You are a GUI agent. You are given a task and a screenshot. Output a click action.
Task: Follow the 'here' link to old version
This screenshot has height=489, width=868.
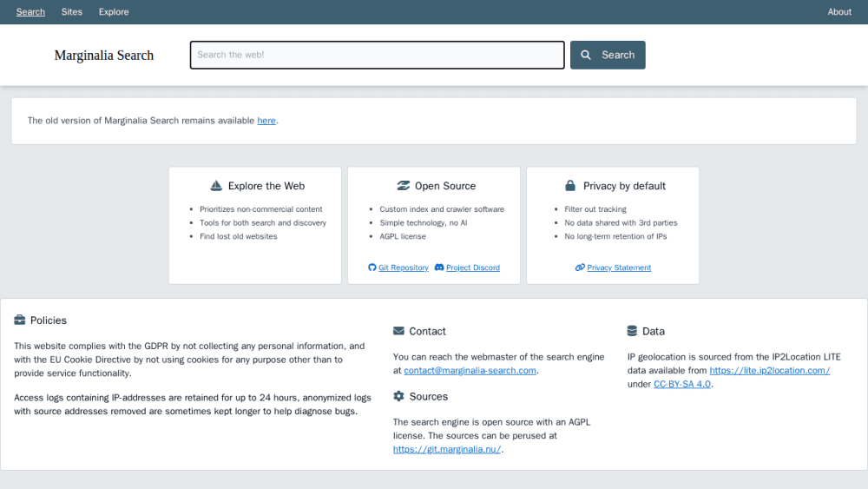point(266,120)
